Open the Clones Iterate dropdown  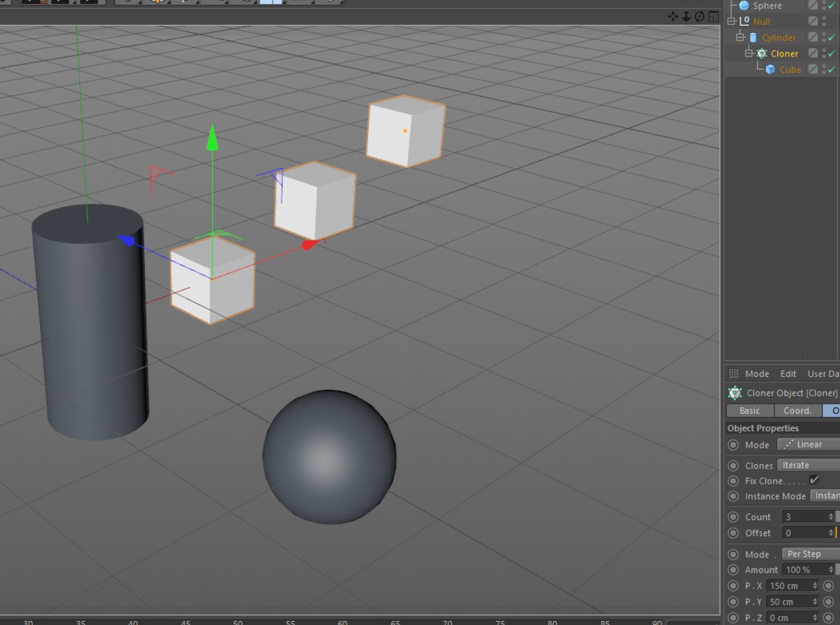point(808,465)
